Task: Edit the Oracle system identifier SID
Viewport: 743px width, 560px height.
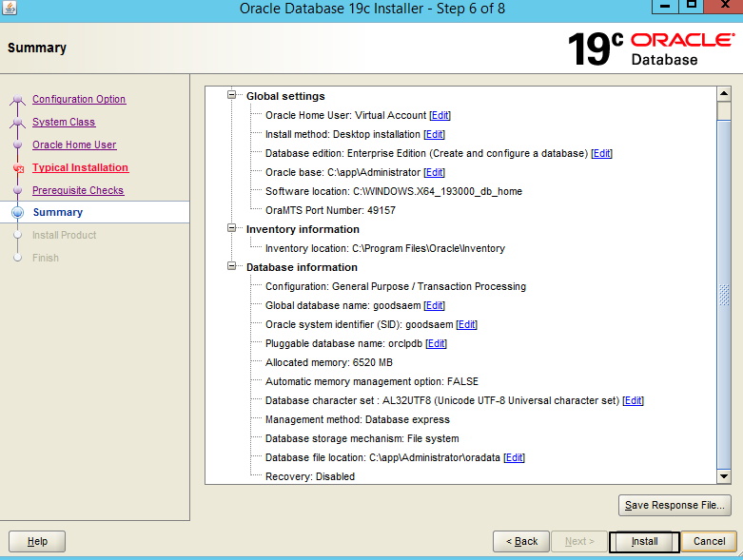Action: [466, 325]
